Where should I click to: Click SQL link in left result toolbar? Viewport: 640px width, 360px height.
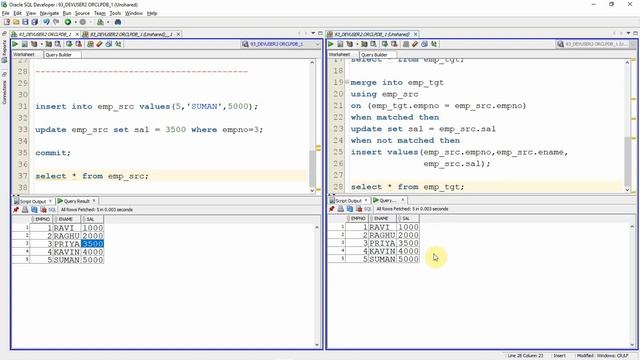[52, 210]
